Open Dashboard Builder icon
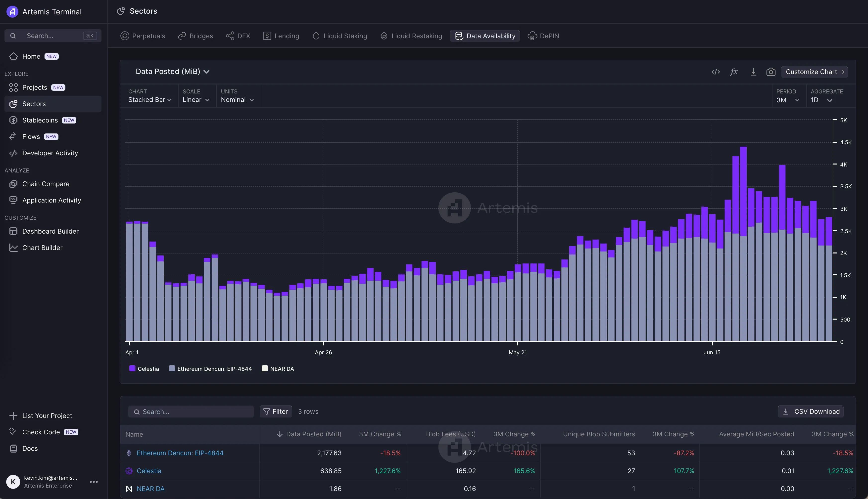 [13, 231]
